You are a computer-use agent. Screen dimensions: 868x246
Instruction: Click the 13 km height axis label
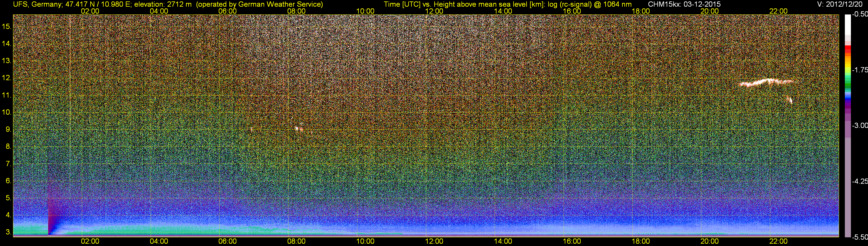[6, 61]
